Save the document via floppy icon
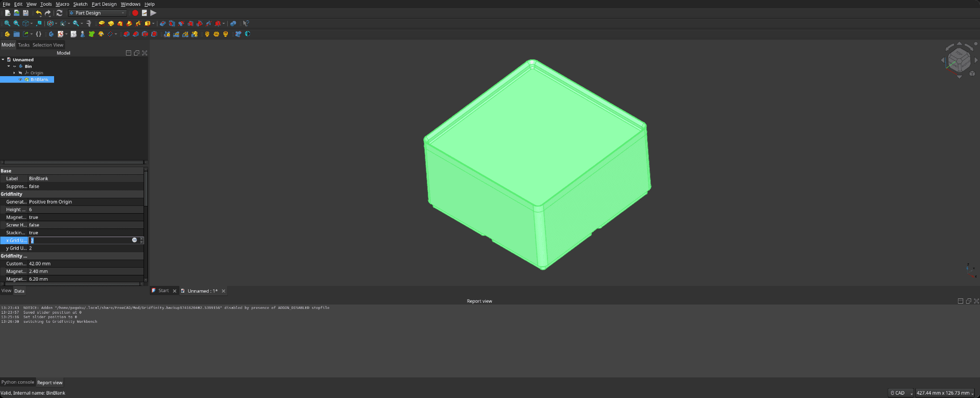980x398 pixels. pos(26,13)
